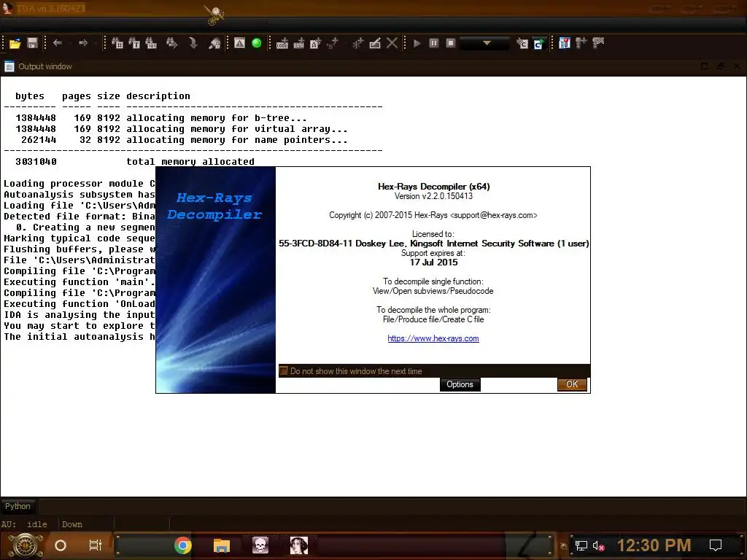Click the 'allocating memory for name pointers...' line
The image size is (747, 560).
point(237,140)
